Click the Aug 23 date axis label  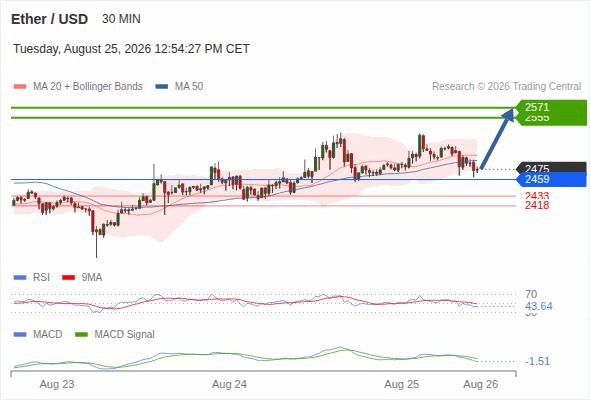pos(57,385)
